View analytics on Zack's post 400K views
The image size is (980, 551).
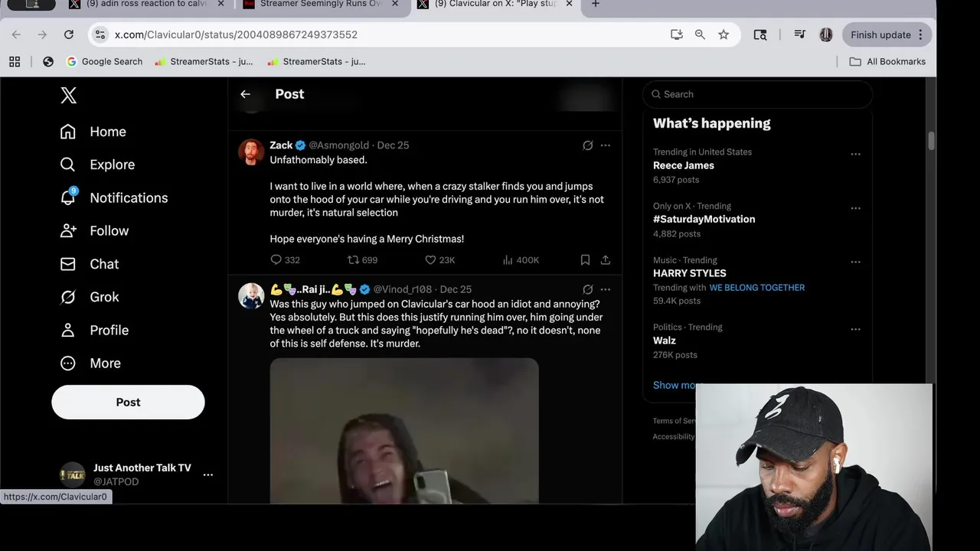tap(521, 260)
